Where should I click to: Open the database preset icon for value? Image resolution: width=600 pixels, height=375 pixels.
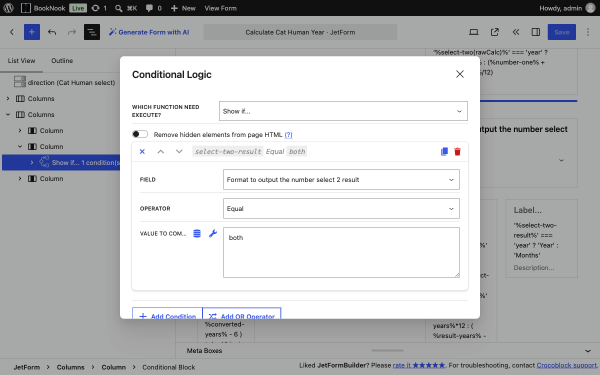click(197, 233)
